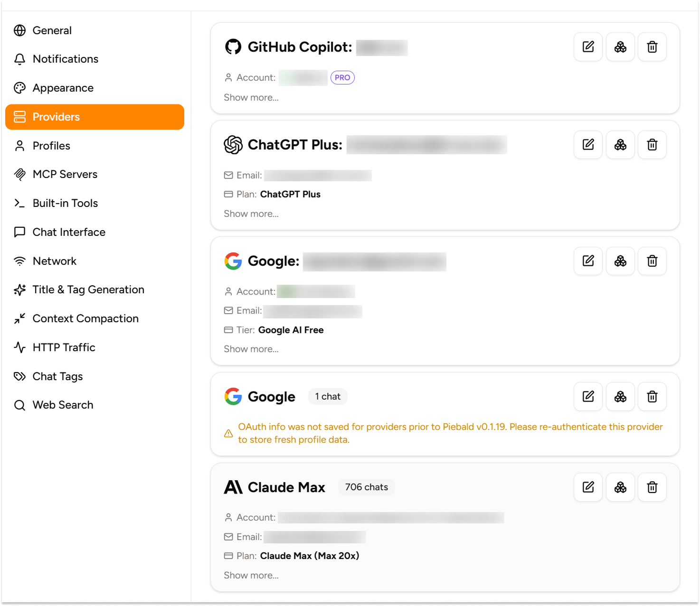Click the edit pencil on GitHub Copilot provider
This screenshot has height=606, width=700.
pyautogui.click(x=588, y=47)
